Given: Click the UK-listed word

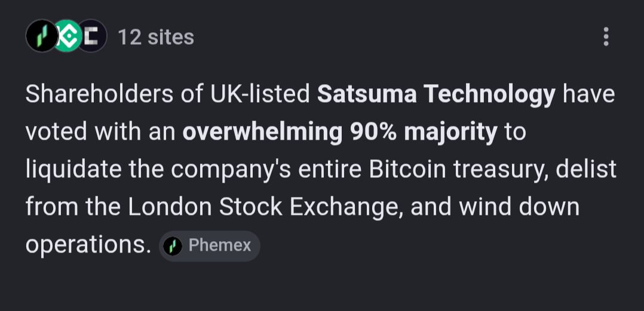Looking at the screenshot, I should tap(260, 94).
